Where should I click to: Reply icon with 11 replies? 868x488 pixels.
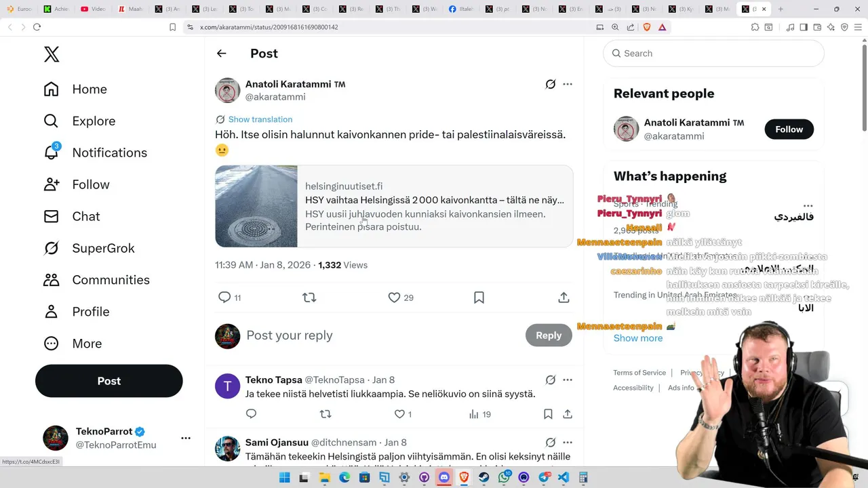click(x=224, y=297)
